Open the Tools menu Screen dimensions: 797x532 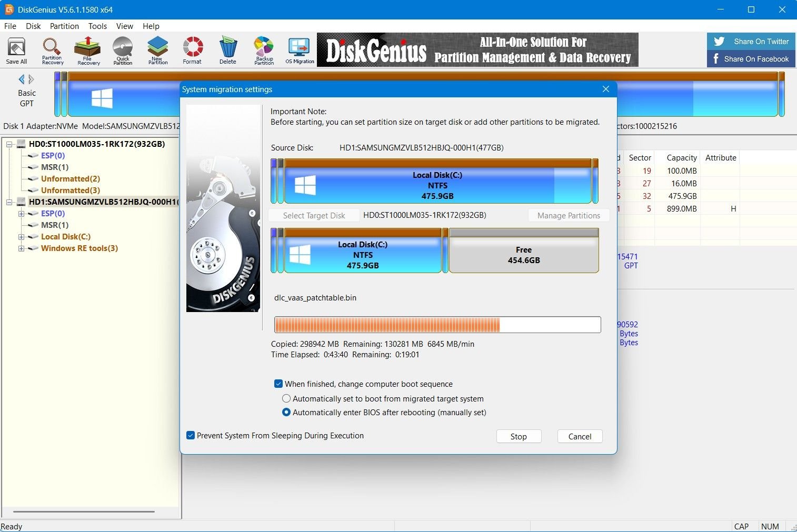click(97, 26)
